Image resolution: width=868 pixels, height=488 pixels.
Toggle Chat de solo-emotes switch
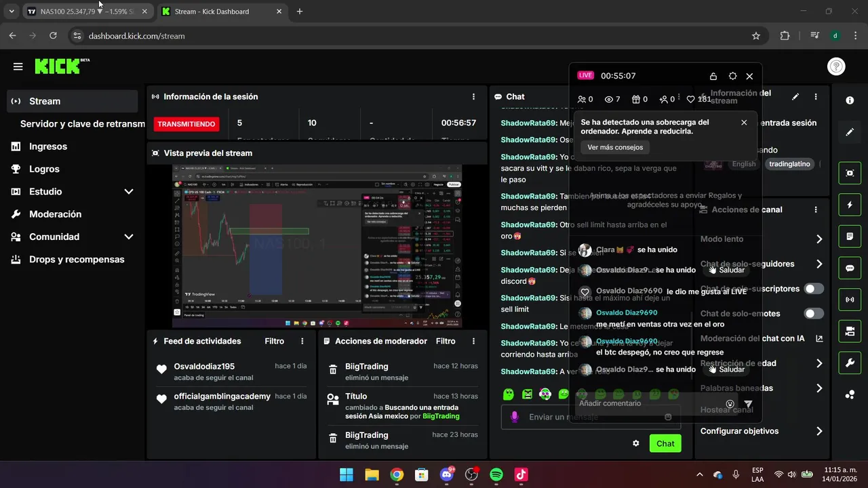814,314
